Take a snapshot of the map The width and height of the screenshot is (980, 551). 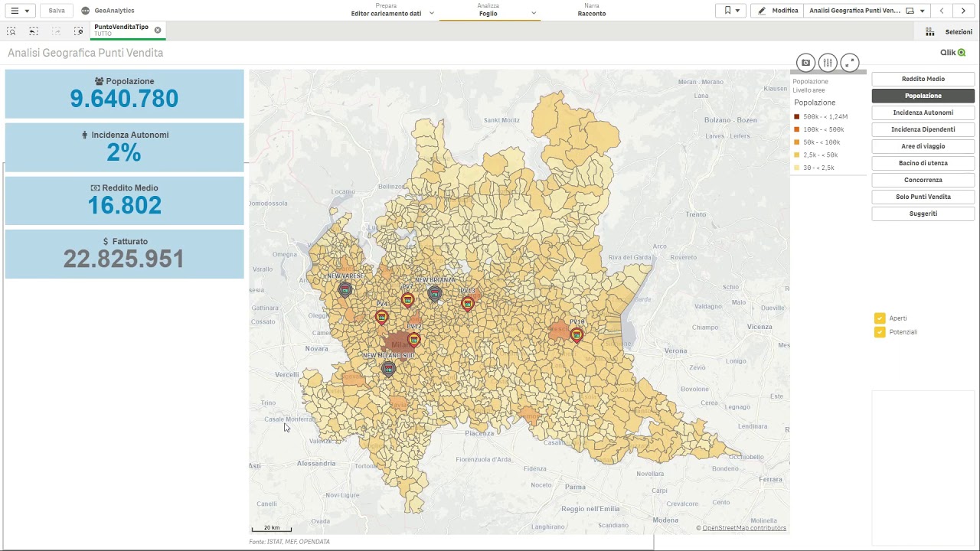coord(805,63)
